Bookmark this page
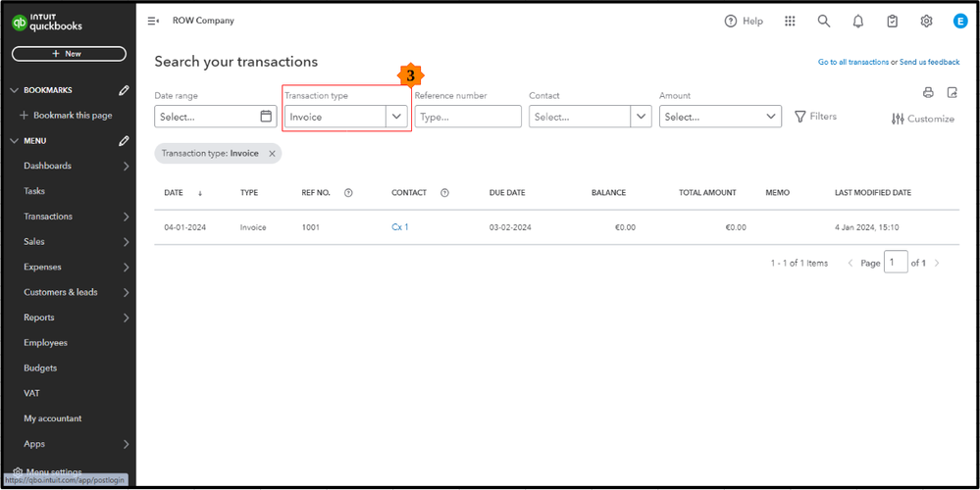The width and height of the screenshot is (980, 490). click(x=67, y=116)
